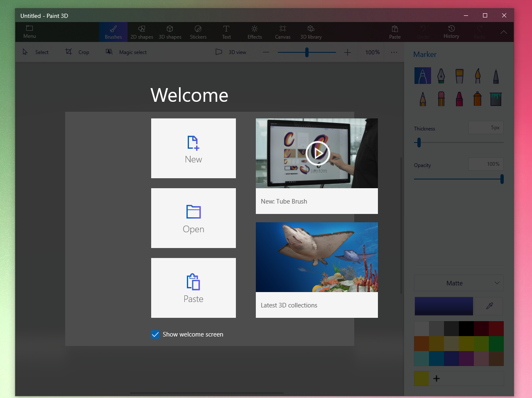Choose the Oil brush tool
Viewport: 532px width, 398px height.
[459, 76]
